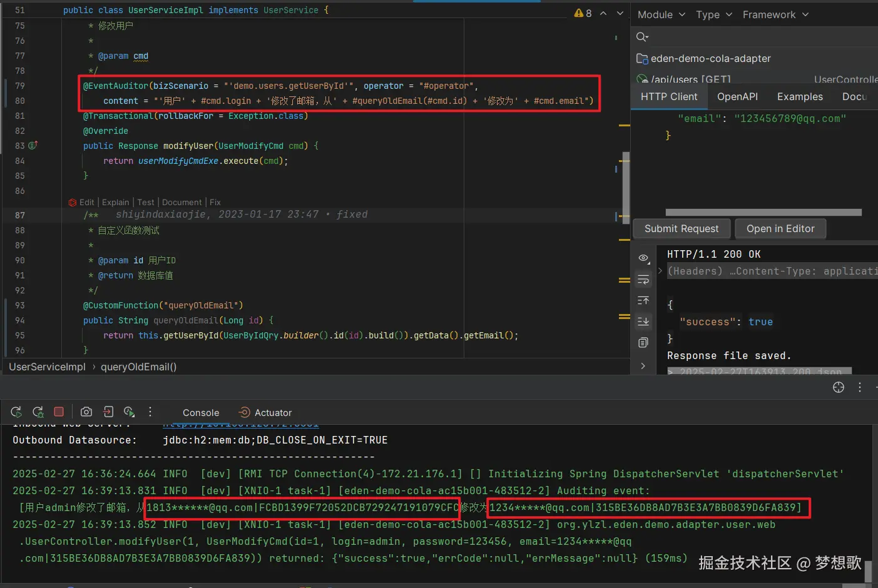
Task: Switch to the Documentation tab
Action: (x=855, y=96)
